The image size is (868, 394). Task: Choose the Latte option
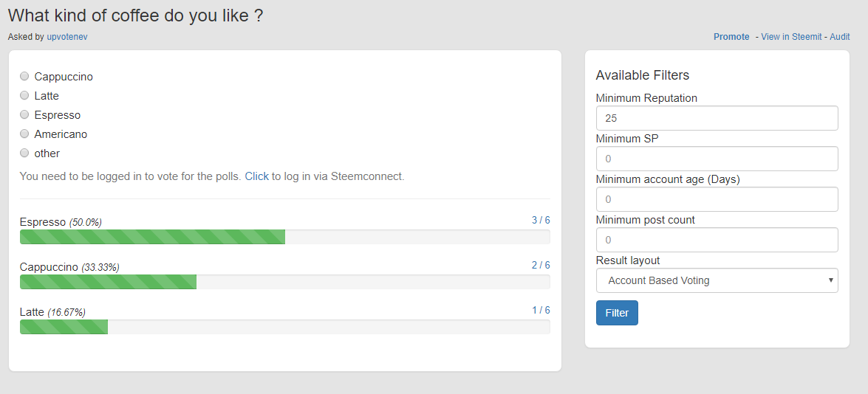point(24,95)
